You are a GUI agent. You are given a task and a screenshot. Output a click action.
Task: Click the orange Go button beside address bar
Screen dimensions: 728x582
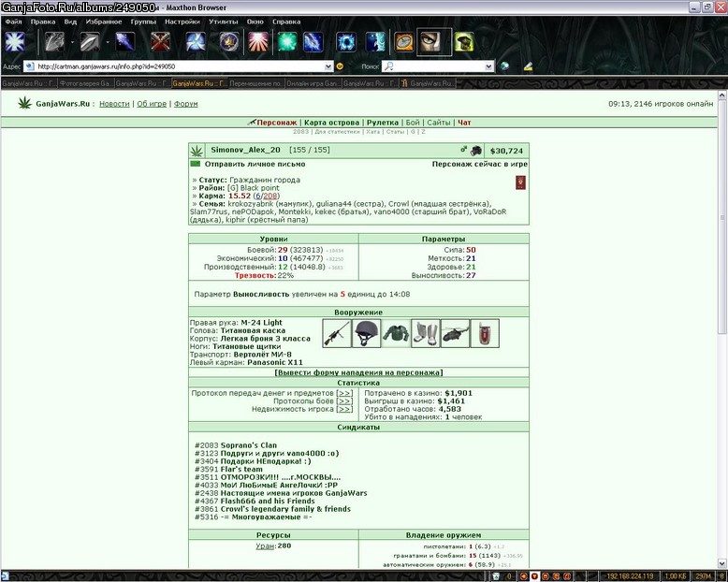(x=340, y=66)
